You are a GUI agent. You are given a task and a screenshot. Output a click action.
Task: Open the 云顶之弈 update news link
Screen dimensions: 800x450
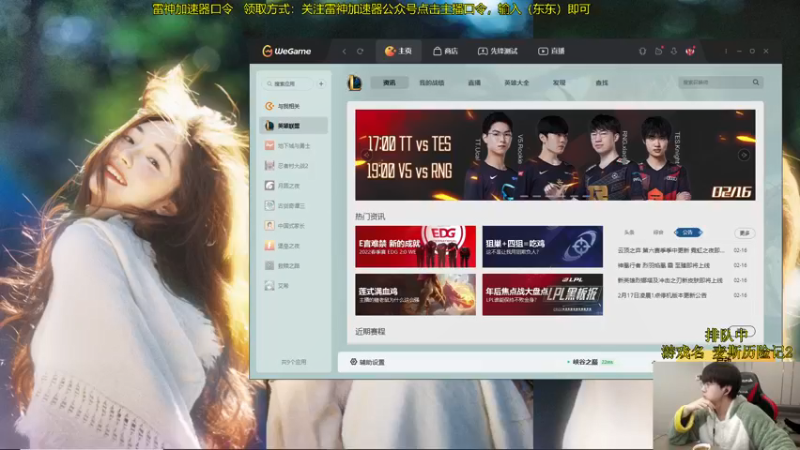tap(670, 251)
